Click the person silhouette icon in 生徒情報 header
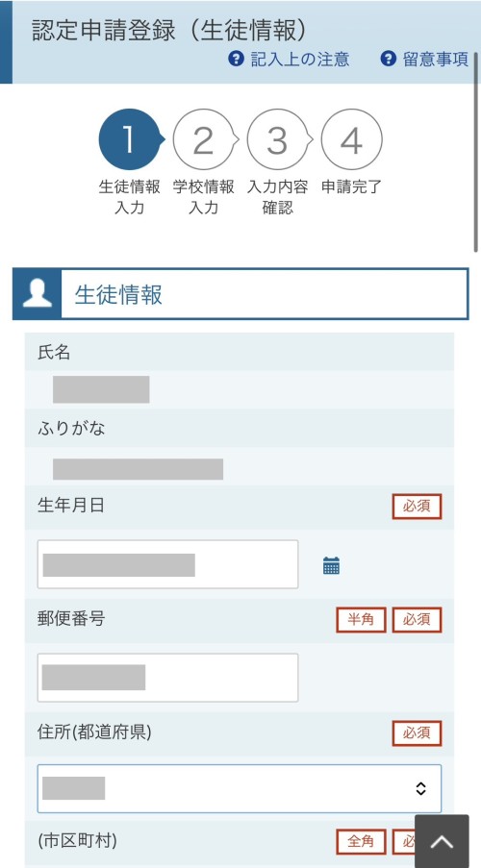The width and height of the screenshot is (481, 868). pos(38,294)
